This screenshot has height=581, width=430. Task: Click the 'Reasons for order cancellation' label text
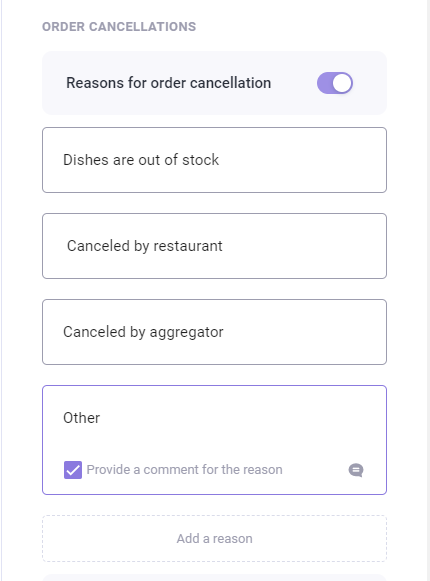[x=169, y=83]
